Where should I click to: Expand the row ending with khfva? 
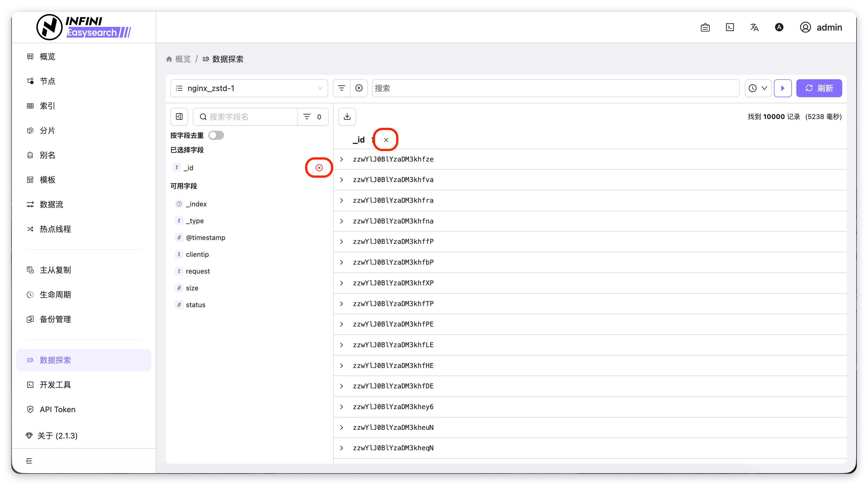click(x=342, y=180)
